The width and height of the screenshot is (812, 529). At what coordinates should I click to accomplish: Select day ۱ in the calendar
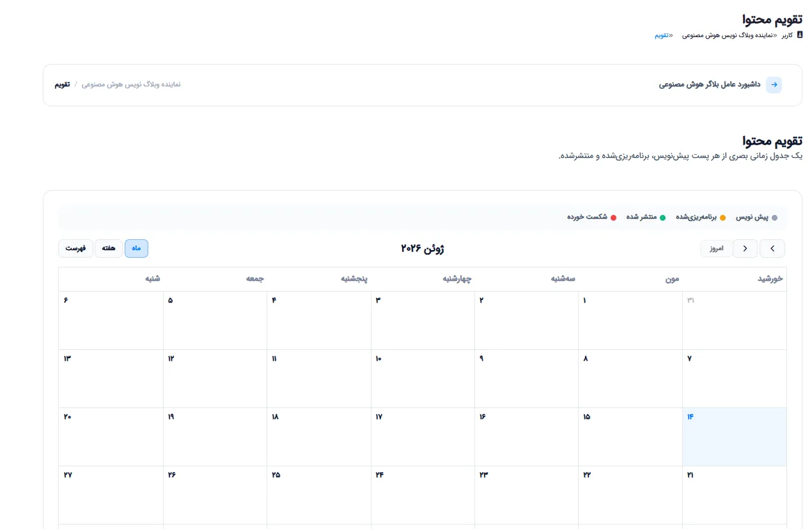pos(630,320)
